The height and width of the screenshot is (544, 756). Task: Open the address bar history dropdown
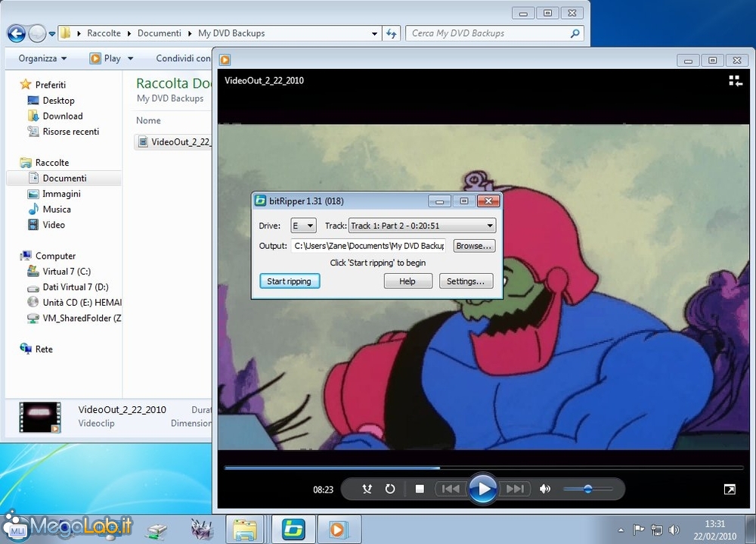click(374, 34)
